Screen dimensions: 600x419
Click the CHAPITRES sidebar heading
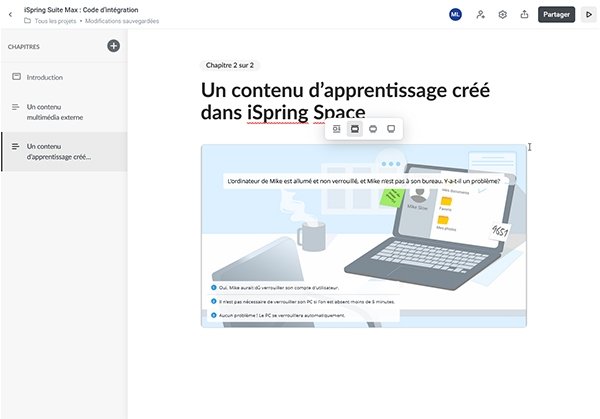[x=24, y=47]
